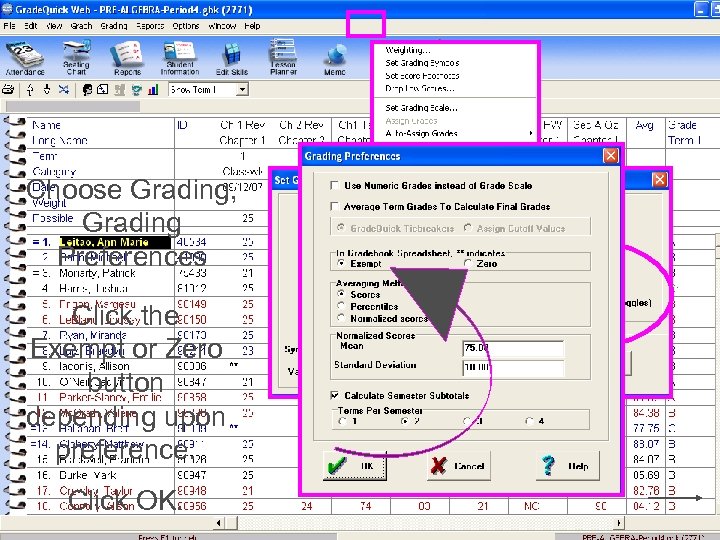The image size is (720, 540).
Task: Close the Grading Preferences dialog
Action: click(x=610, y=156)
